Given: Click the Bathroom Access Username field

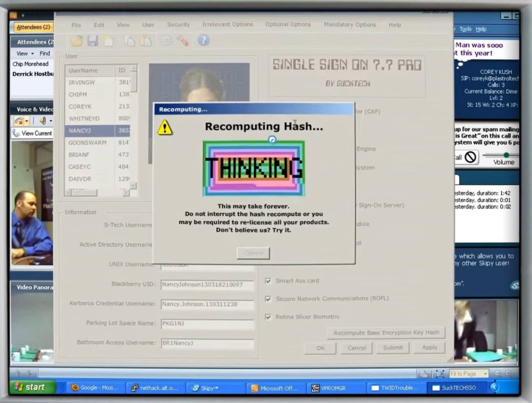Looking at the screenshot, I should (x=207, y=343).
